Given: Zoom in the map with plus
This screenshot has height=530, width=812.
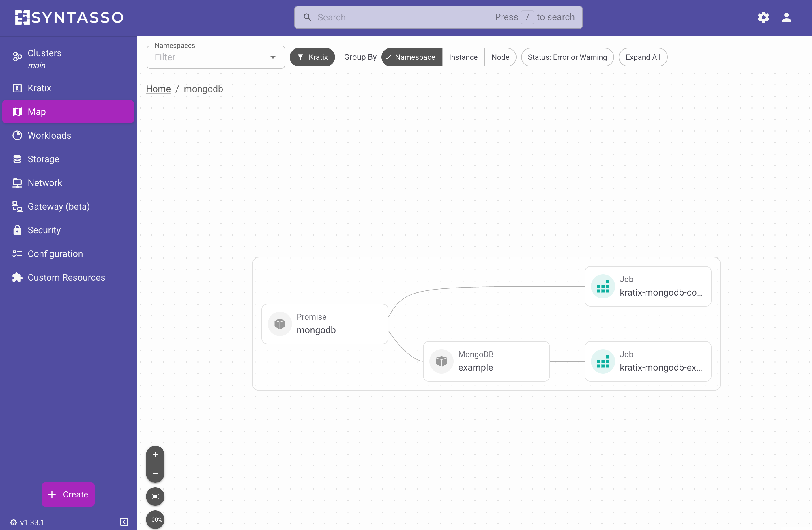Looking at the screenshot, I should point(155,455).
